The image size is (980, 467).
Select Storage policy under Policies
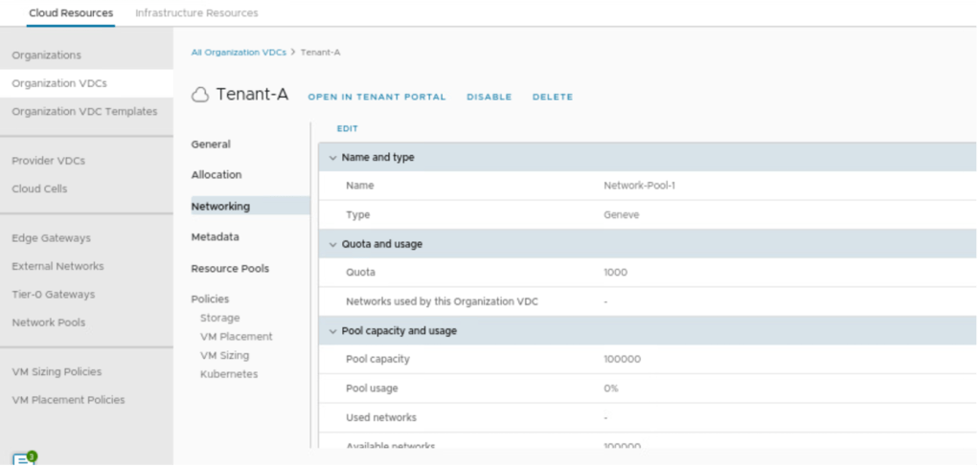click(219, 318)
